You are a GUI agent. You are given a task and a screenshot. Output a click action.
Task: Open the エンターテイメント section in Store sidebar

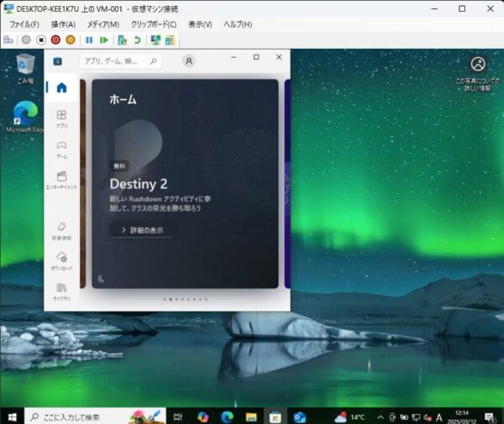pos(61,180)
